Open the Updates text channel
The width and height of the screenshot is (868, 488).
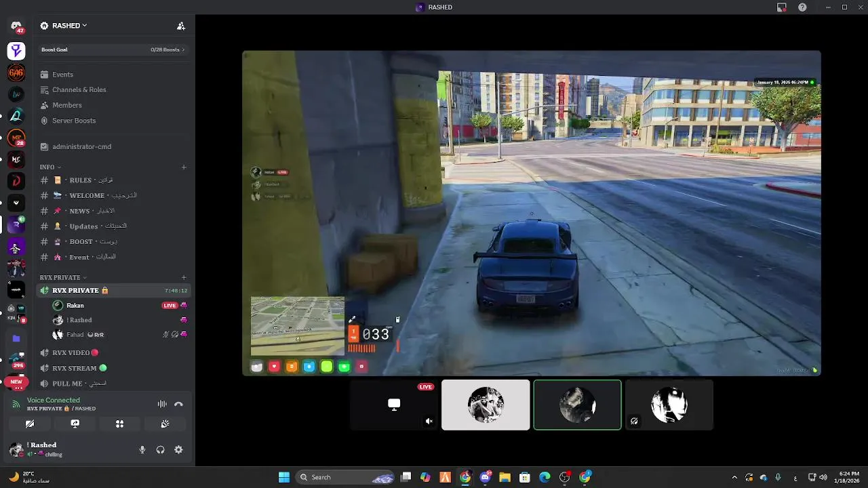coord(114,226)
